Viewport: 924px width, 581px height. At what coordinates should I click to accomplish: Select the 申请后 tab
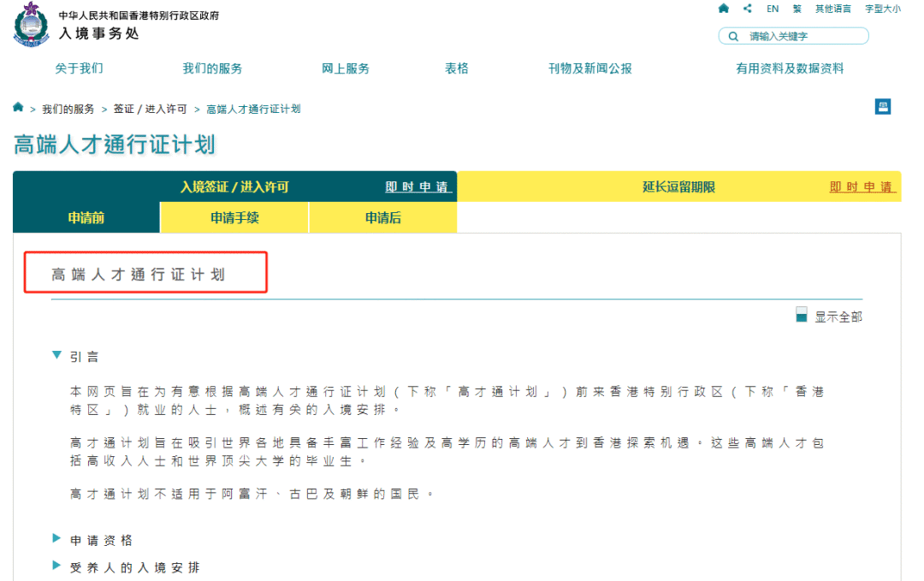point(382,217)
